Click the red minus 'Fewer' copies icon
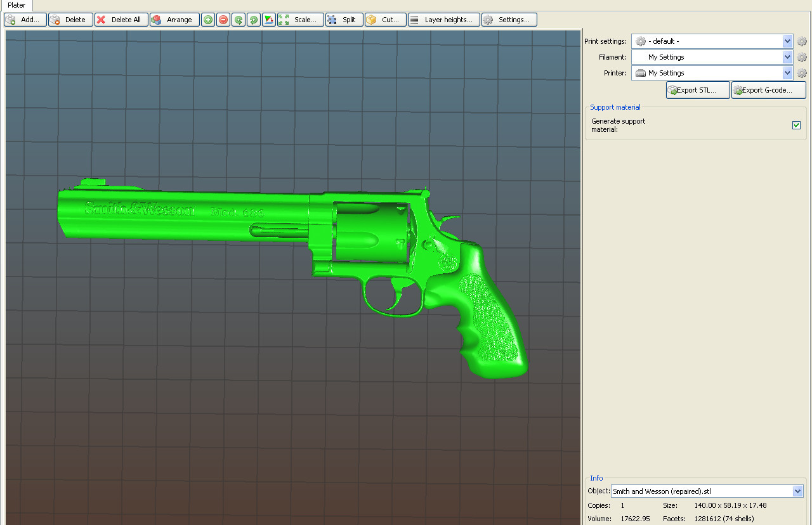 coord(223,20)
